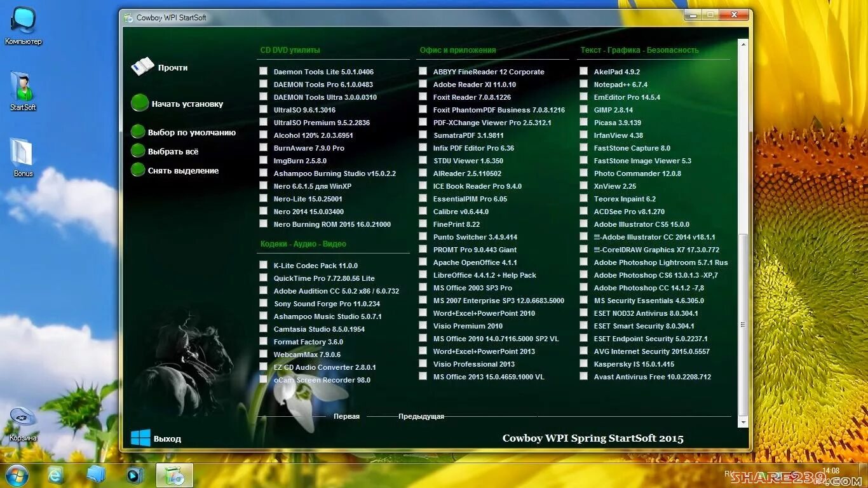Select Adobe Reader XI 11.0.10 checkbox

click(423, 84)
